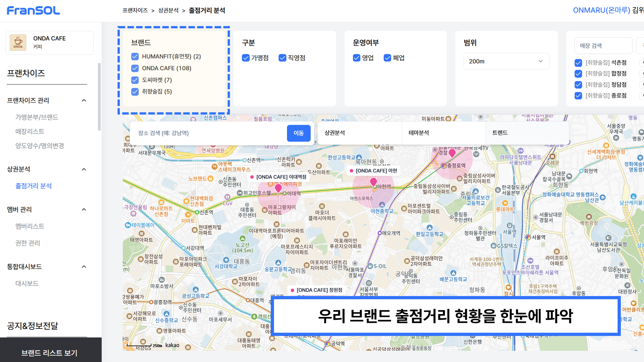Uncheck the 직영점 checkbox
The height and width of the screenshot is (362, 644).
[282, 58]
